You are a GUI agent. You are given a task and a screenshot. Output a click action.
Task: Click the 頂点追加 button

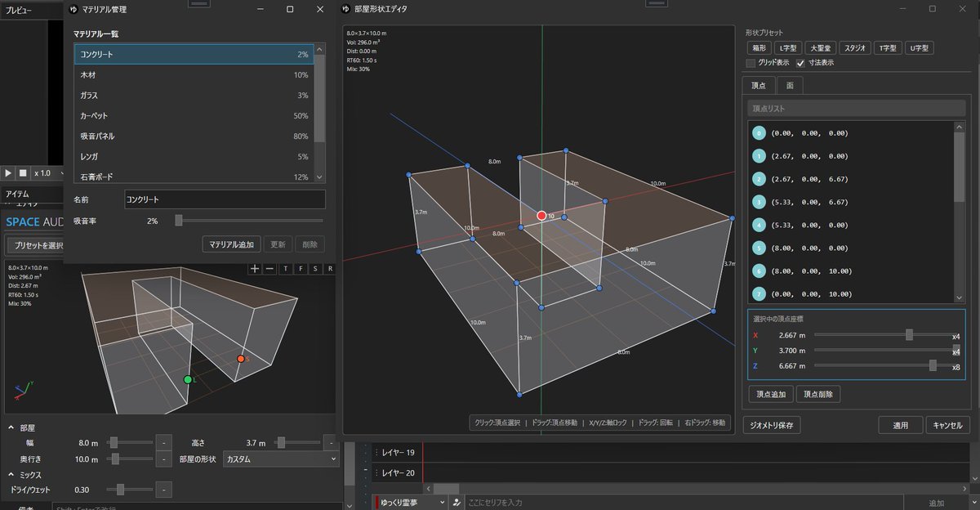(x=770, y=395)
